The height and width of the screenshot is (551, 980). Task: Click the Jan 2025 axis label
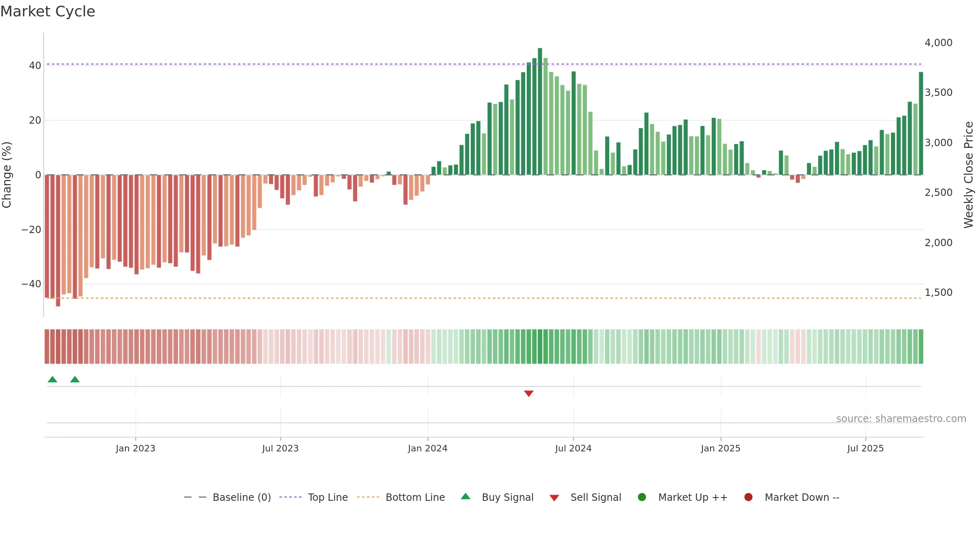pyautogui.click(x=721, y=448)
